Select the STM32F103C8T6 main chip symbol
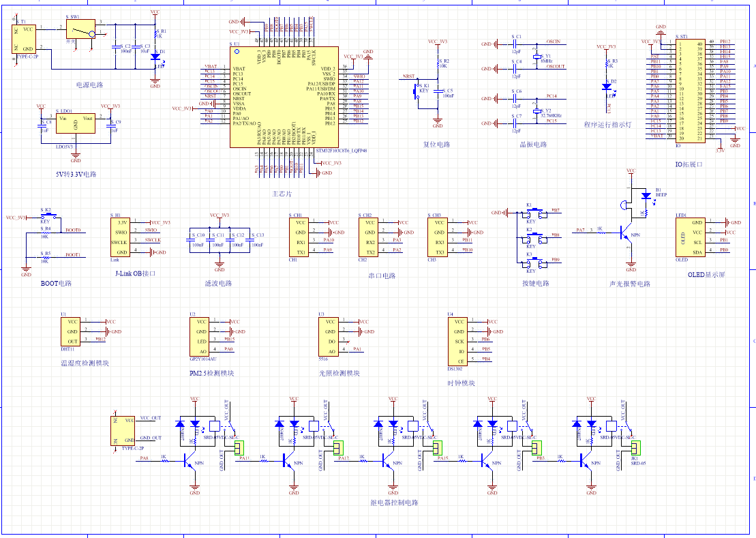 (284, 97)
